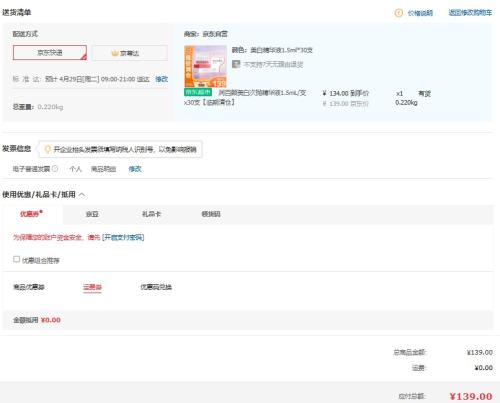Click the help icon beside 电子普通发票
Screen dimensions: 500x403
pyautogui.click(x=55, y=169)
